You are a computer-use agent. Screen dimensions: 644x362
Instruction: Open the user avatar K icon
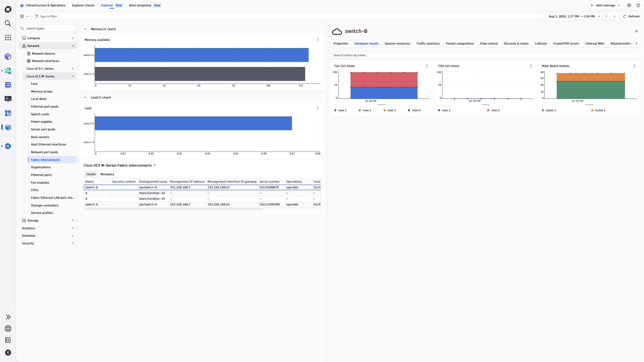pos(8,352)
